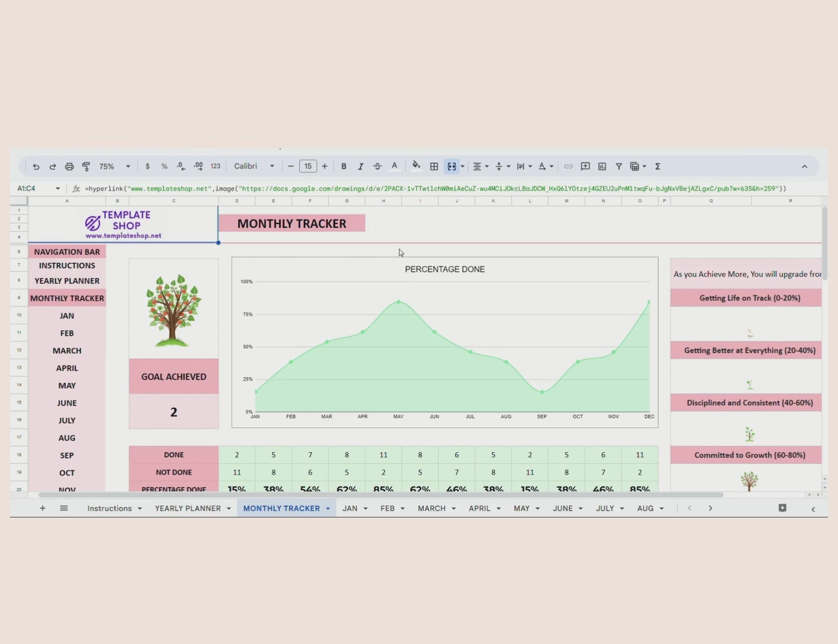
Task: Toggle bold formatting
Action: (x=344, y=167)
